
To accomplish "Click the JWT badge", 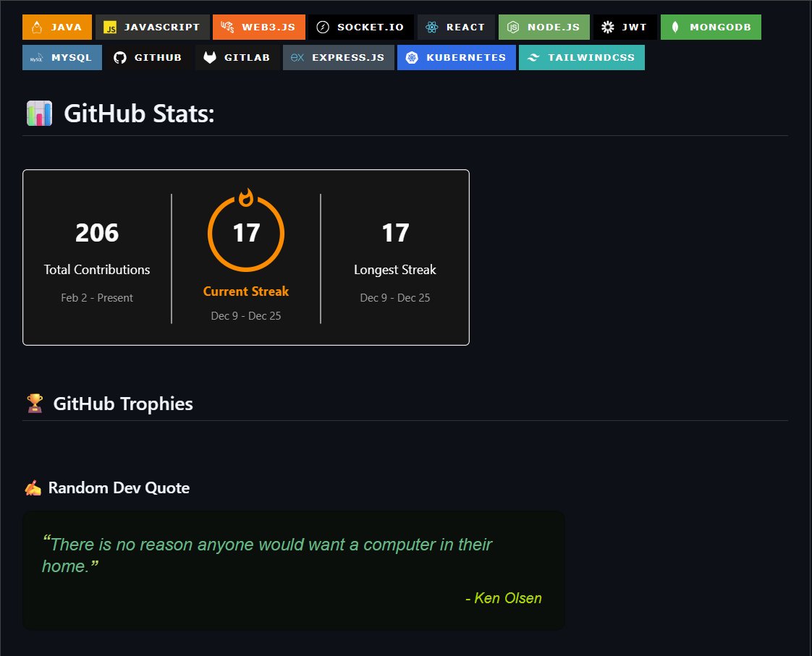I will pos(625,27).
